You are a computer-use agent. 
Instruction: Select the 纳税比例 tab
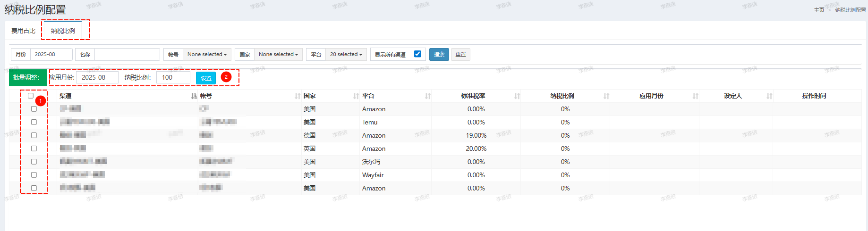point(63,31)
